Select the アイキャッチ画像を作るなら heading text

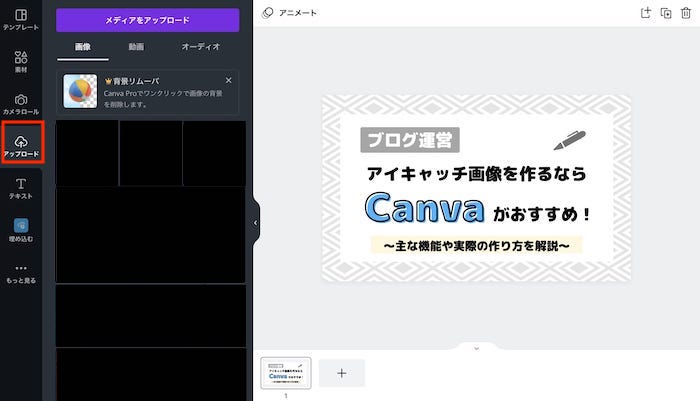pos(476,174)
